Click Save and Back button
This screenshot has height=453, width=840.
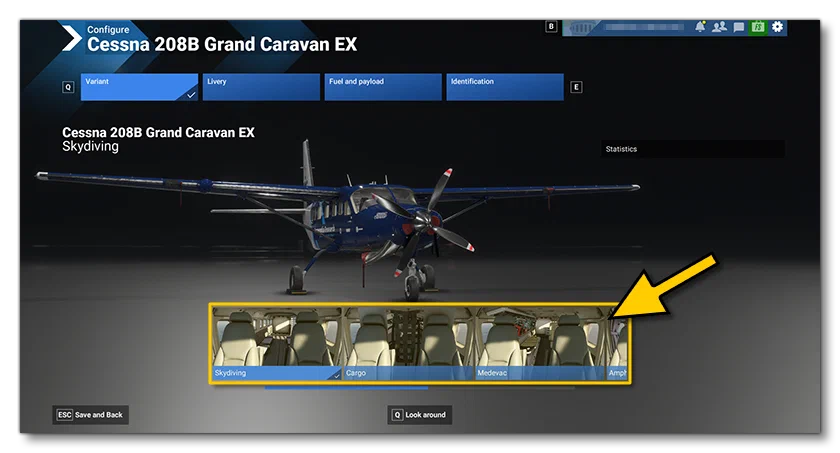point(91,414)
